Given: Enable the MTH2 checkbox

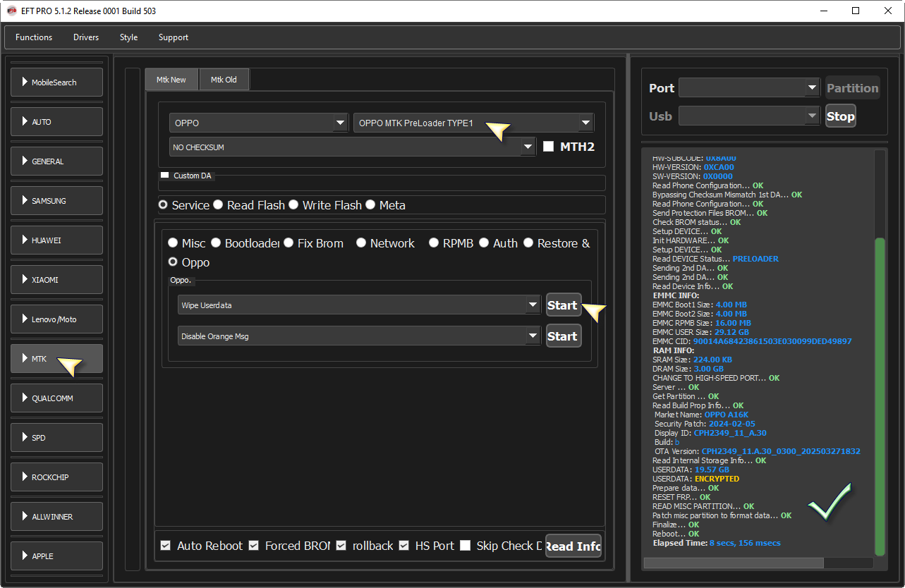Looking at the screenshot, I should coord(549,147).
